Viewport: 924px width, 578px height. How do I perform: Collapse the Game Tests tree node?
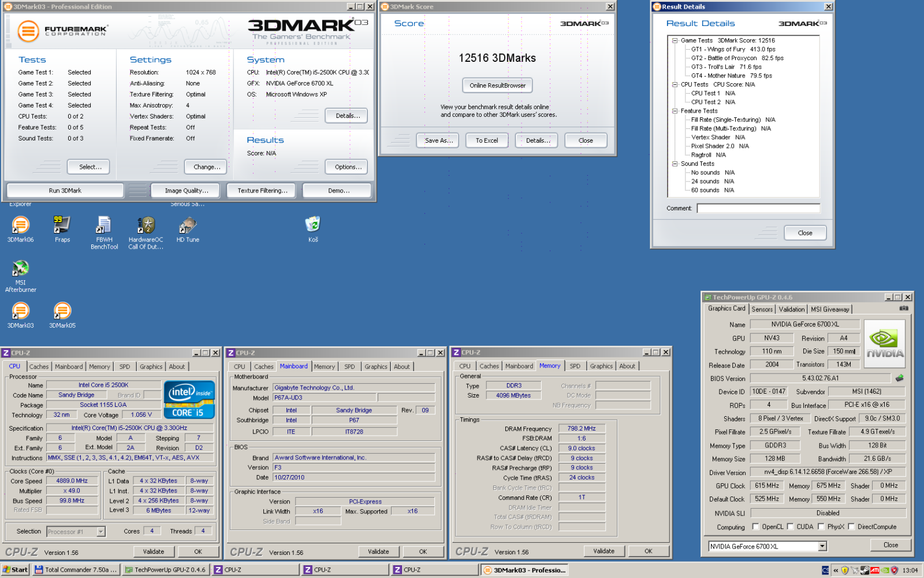coord(675,40)
